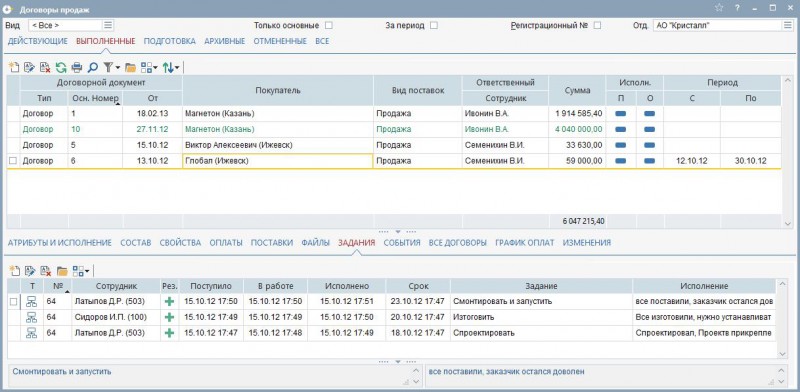The width and height of the screenshot is (800, 392).
Task: Click the selection grid icon in tasks toolbar
Action: 78,271
